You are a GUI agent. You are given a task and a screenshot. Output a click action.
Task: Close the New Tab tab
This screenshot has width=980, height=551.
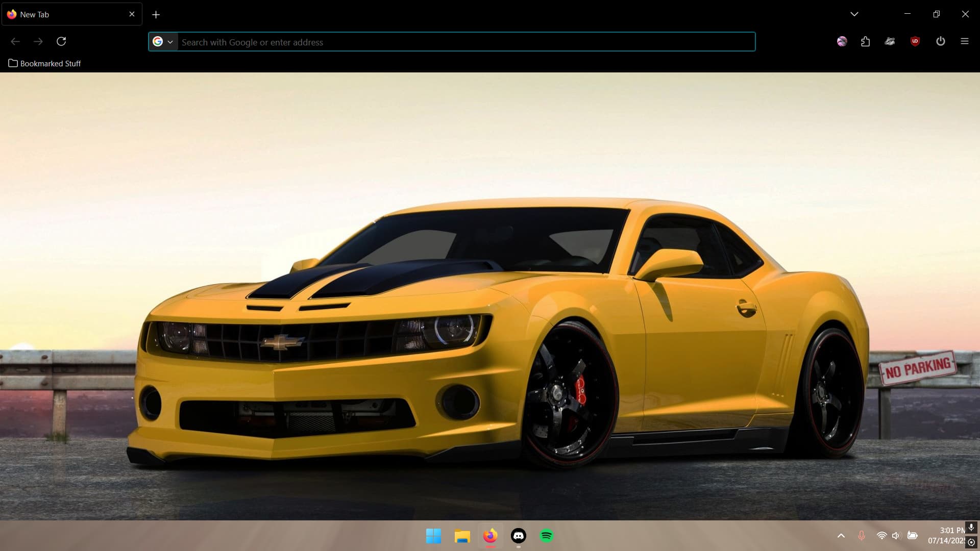click(x=132, y=14)
